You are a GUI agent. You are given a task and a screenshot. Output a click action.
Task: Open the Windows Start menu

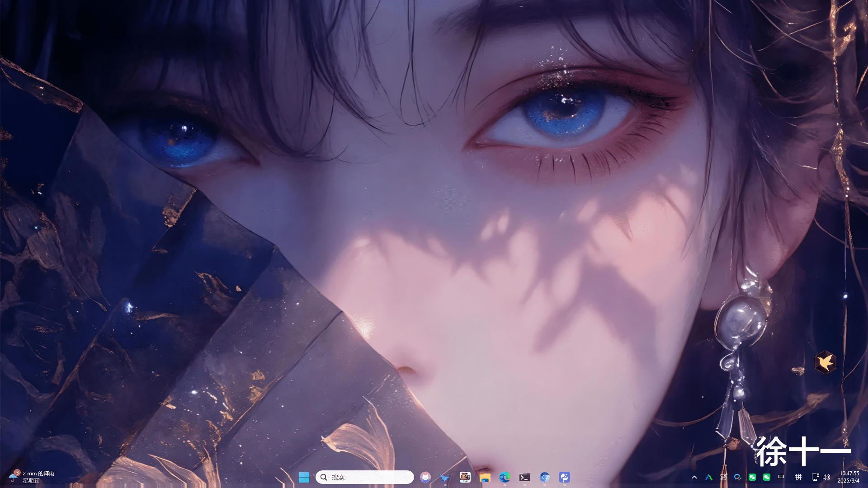pos(304,477)
